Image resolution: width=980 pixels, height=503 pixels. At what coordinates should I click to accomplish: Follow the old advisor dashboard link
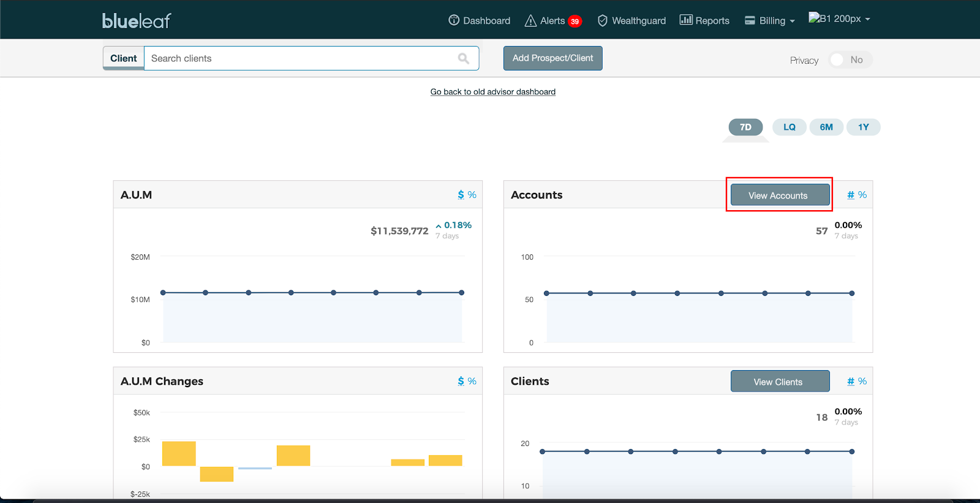pyautogui.click(x=493, y=92)
